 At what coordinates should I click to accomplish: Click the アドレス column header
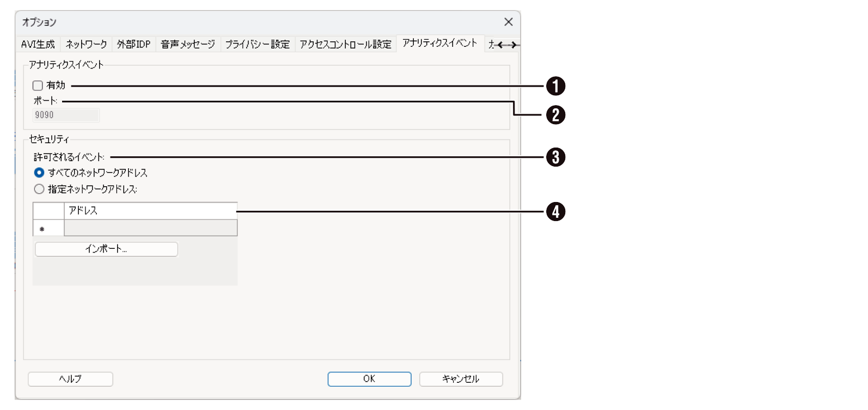pyautogui.click(x=150, y=211)
